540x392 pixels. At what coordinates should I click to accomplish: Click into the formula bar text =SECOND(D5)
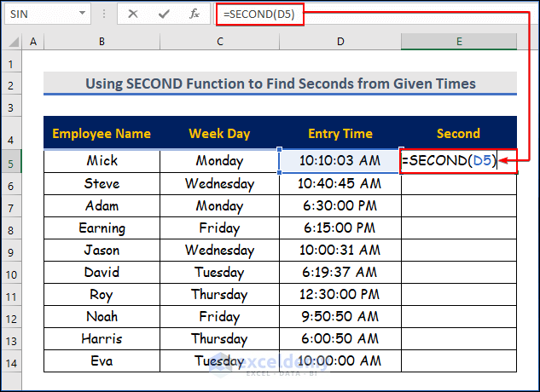click(259, 14)
